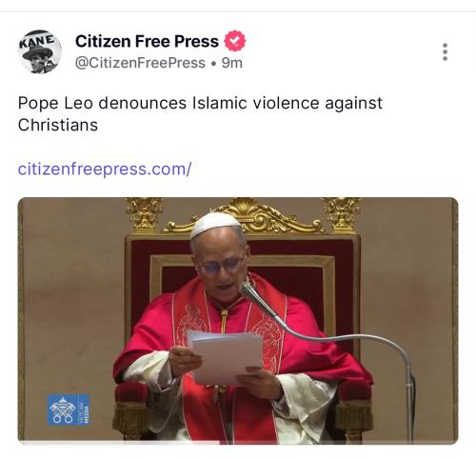The height and width of the screenshot is (459, 476).
Task: Click the post text starting 'Pope Leo denounces'
Action: (x=200, y=113)
